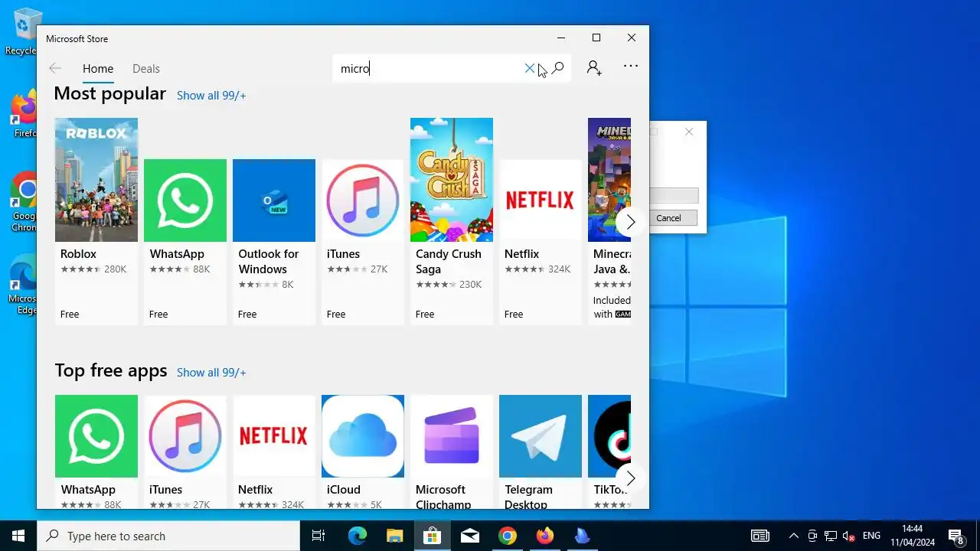Show hidden system tray icons
Viewport: 980px width, 551px height.
(793, 536)
